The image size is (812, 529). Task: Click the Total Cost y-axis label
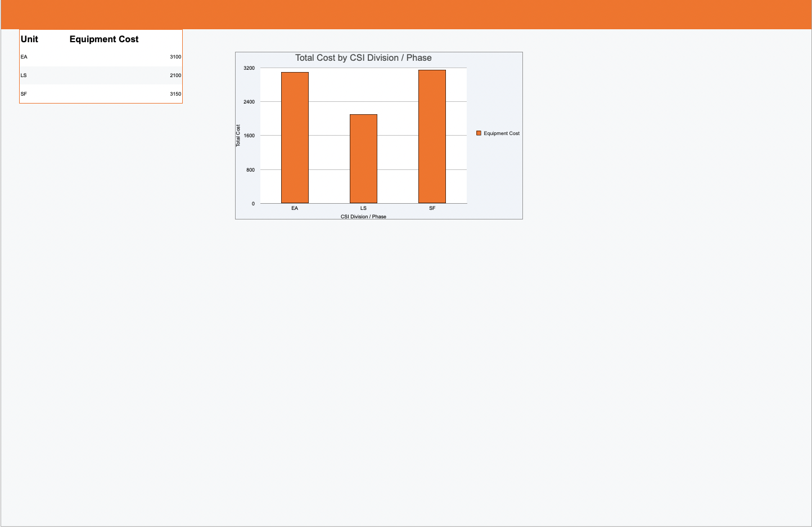(238, 135)
